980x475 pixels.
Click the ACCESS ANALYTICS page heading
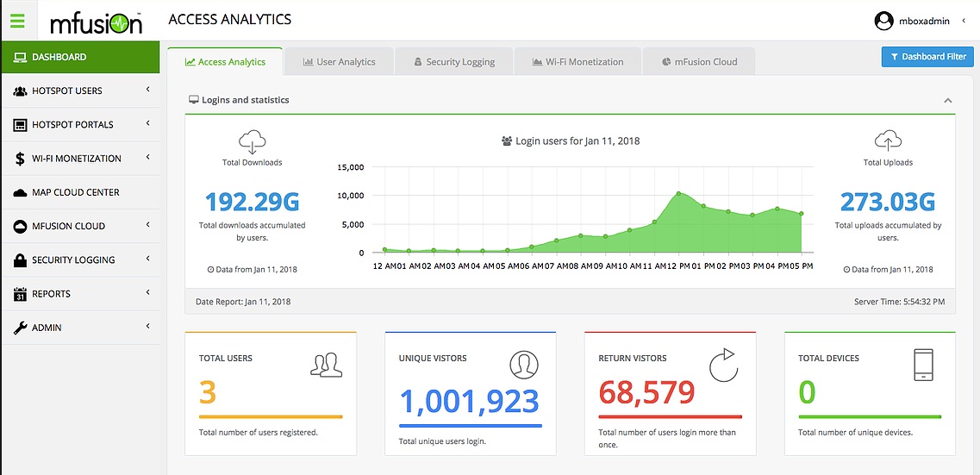point(230,19)
